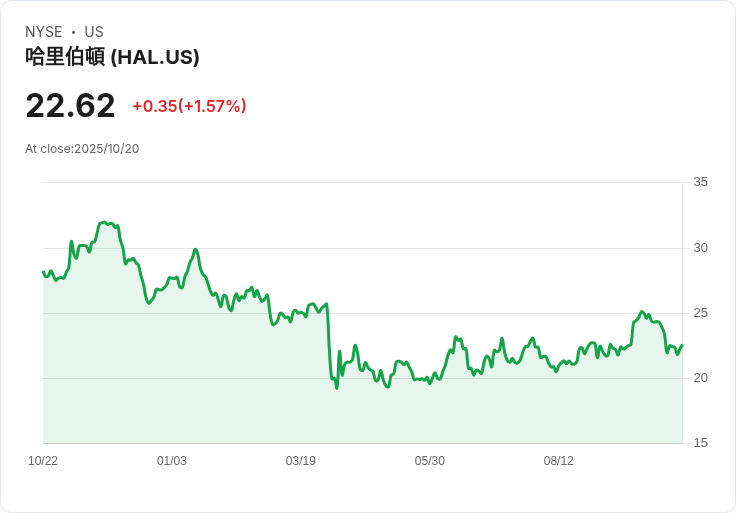736x513 pixels.
Task: Click the 10/22 date on the x-axis
Action: tap(43, 461)
